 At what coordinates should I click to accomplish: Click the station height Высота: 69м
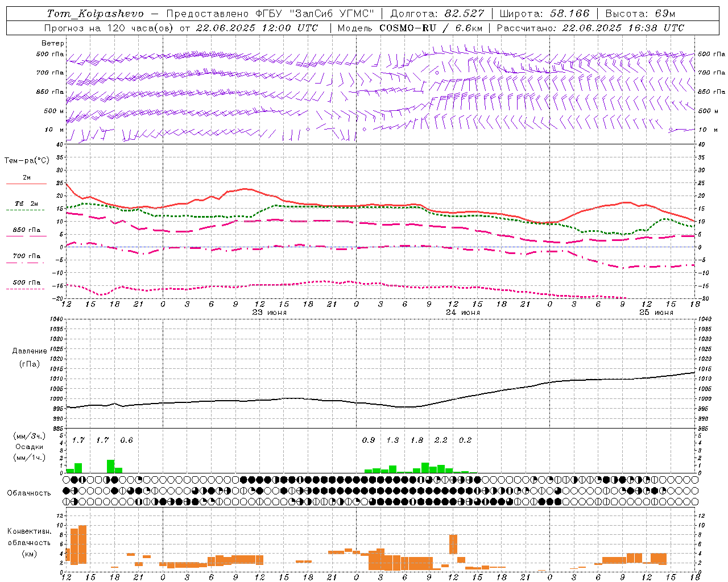[x=640, y=14]
